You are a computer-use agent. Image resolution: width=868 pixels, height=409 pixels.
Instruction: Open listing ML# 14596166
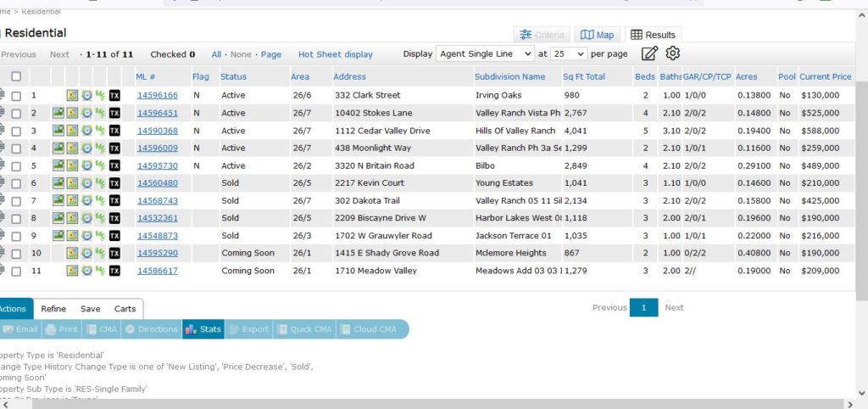[x=158, y=95]
